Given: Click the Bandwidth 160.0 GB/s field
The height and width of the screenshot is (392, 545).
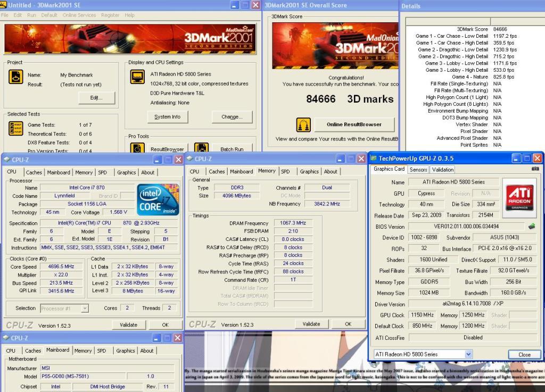Looking at the screenshot, I should pos(514,293).
